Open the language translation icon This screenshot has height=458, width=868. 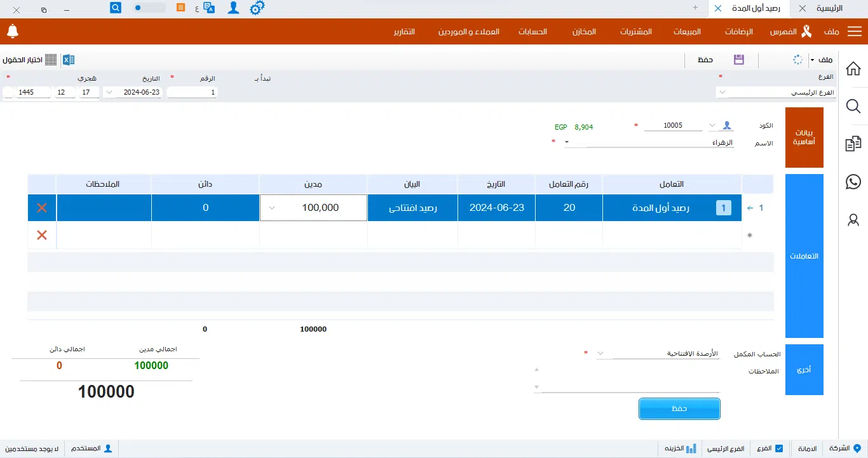209,8
